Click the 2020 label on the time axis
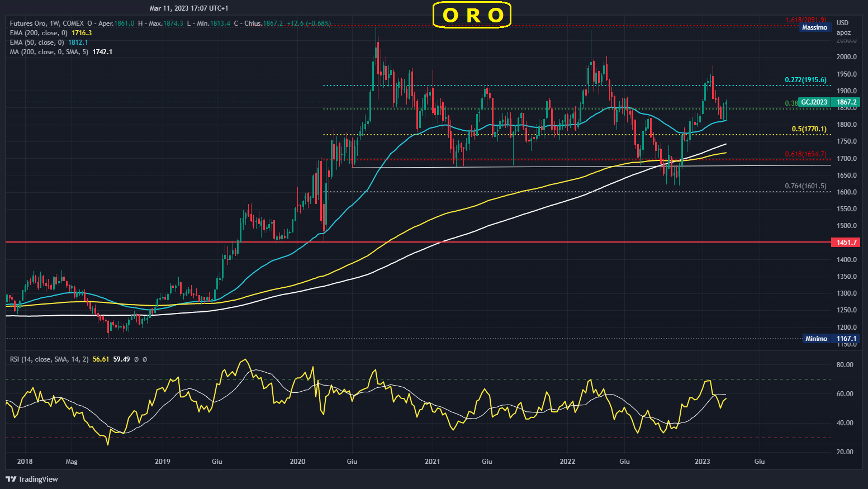Viewport: 868px width, 489px height. click(x=297, y=462)
